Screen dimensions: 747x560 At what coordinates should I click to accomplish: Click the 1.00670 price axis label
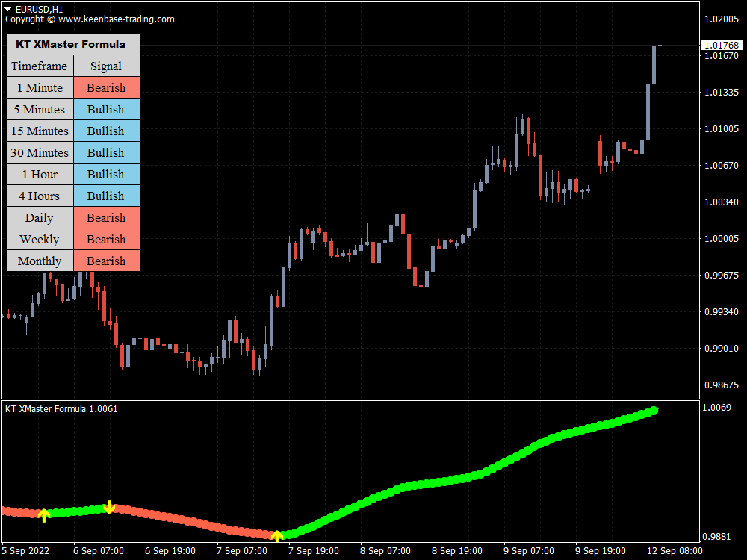coord(722,166)
